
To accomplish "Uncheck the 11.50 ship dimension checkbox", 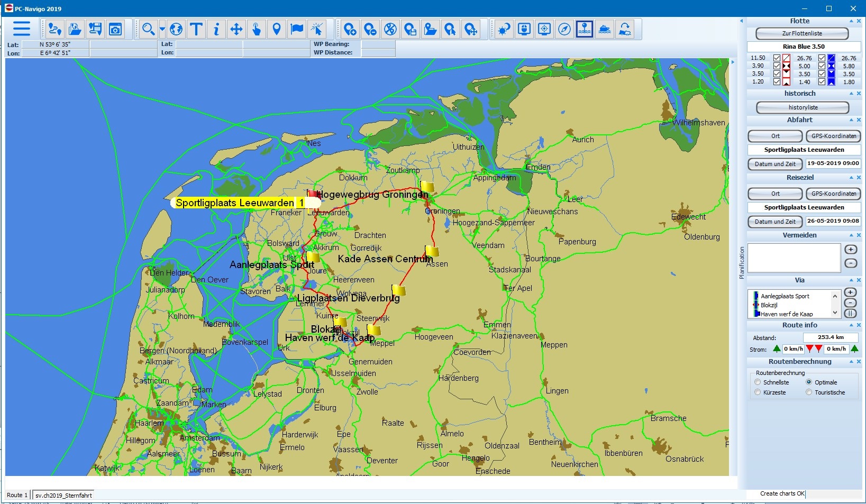I will [x=777, y=58].
